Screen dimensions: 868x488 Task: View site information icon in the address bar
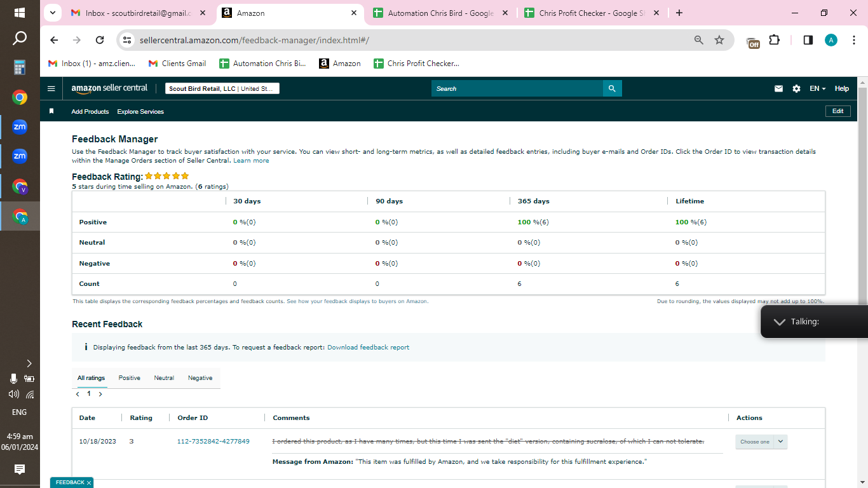pyautogui.click(x=127, y=40)
